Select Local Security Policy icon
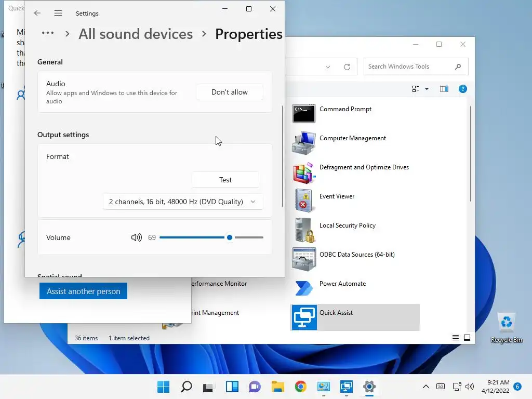The width and height of the screenshot is (532, 399). tap(304, 230)
